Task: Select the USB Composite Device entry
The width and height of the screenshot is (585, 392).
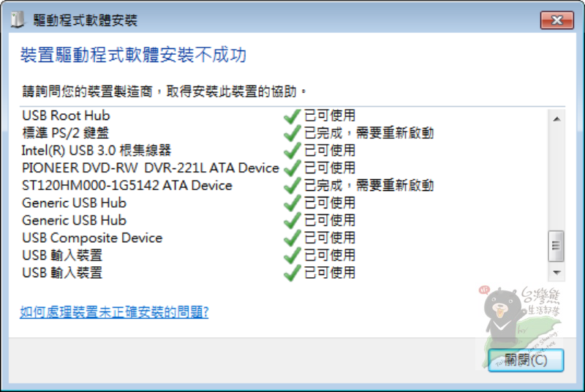Action: pyautogui.click(x=92, y=238)
